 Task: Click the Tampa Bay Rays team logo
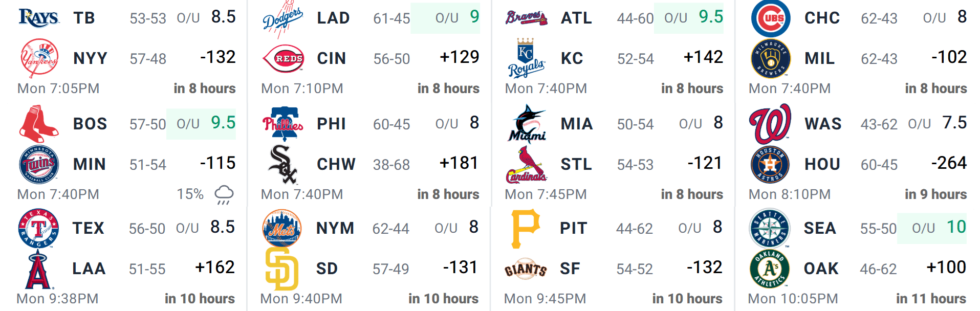tap(39, 18)
